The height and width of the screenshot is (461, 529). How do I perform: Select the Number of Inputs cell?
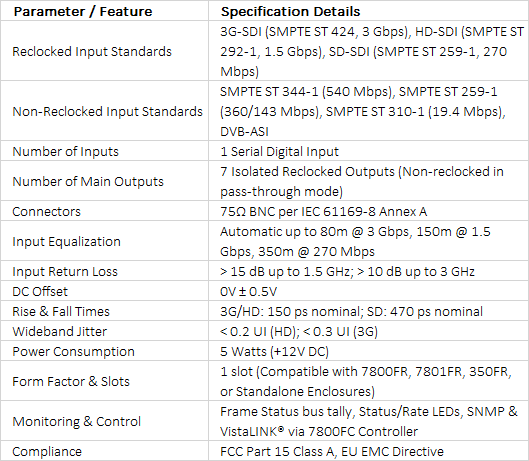pos(105,151)
